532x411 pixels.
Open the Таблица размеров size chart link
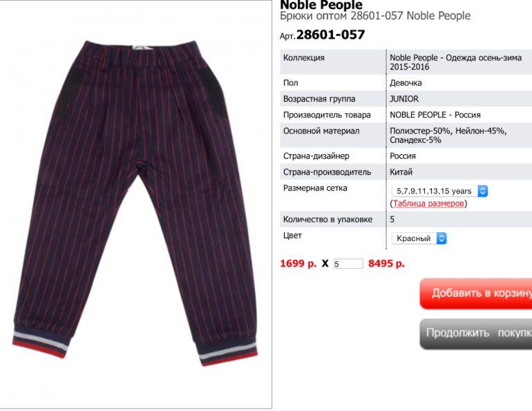point(428,204)
